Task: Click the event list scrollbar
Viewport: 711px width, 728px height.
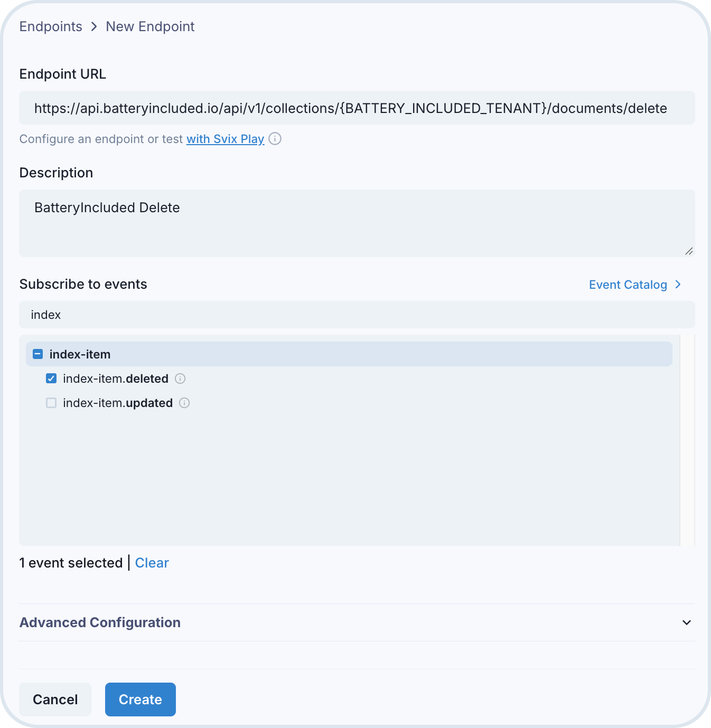Action: (x=687, y=439)
